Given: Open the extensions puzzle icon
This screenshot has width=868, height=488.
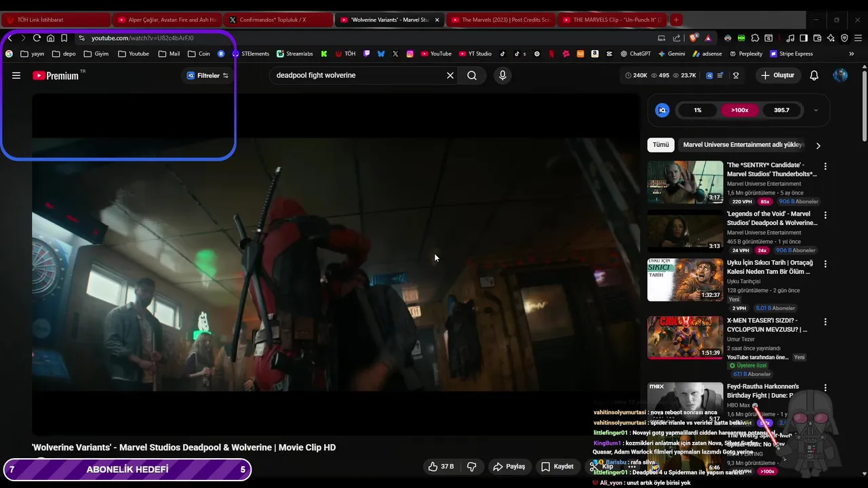Looking at the screenshot, I should [x=755, y=38].
